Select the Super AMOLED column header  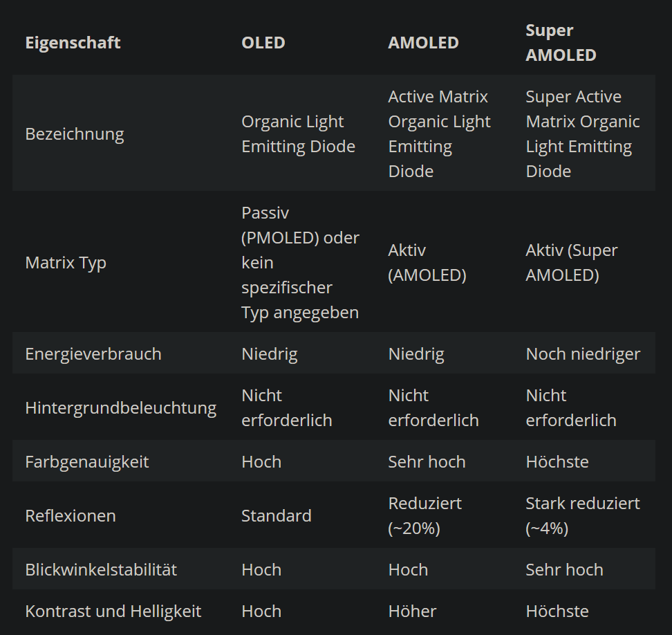pos(561,43)
